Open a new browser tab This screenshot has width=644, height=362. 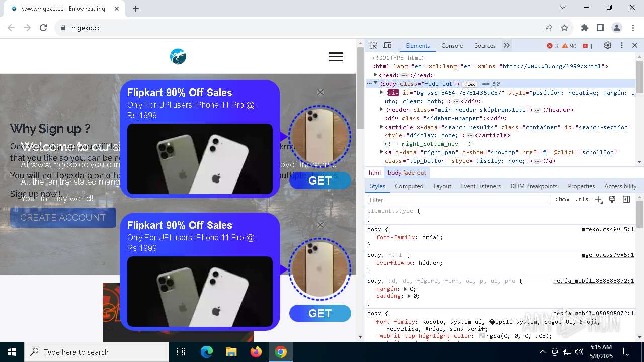136,9
